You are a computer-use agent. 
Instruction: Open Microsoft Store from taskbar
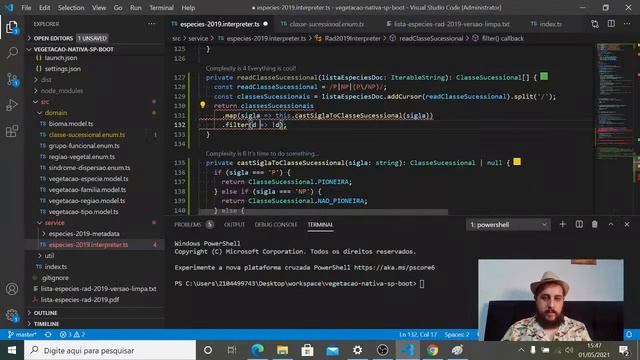[x=307, y=350]
